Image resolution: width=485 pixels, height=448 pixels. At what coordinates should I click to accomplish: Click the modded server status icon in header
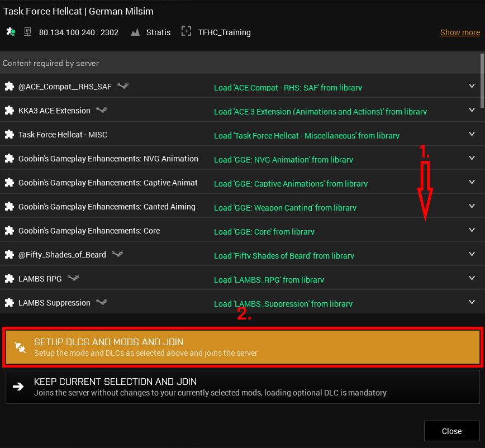point(11,32)
